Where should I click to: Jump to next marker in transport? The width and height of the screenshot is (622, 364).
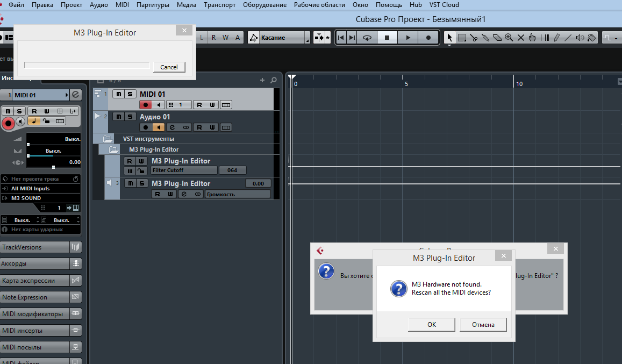tap(352, 38)
